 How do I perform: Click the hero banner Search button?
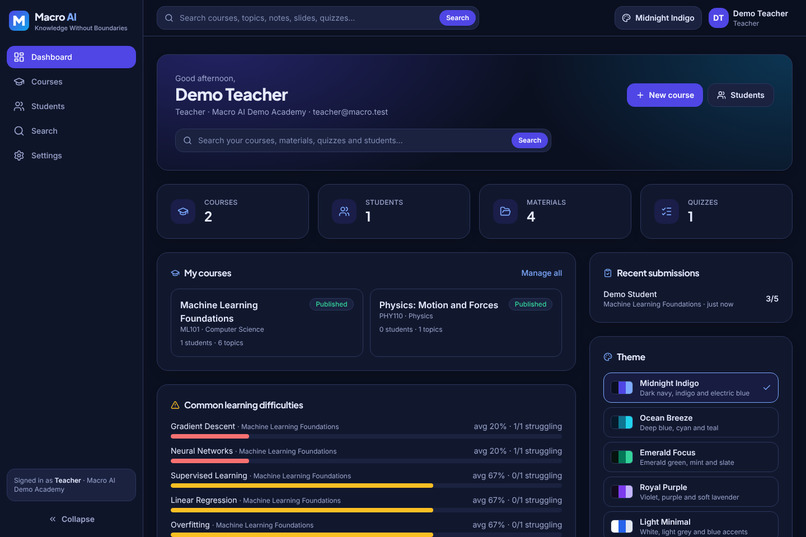pyautogui.click(x=529, y=140)
